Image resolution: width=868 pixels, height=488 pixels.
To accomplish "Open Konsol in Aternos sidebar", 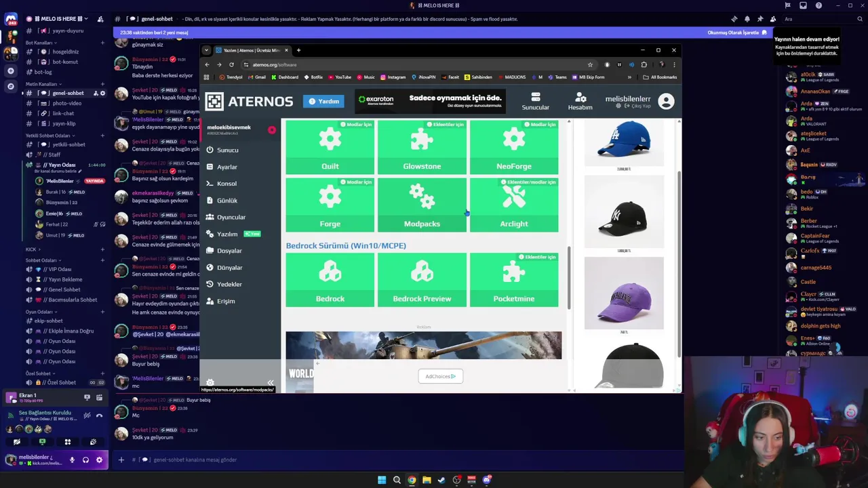I will tap(226, 184).
